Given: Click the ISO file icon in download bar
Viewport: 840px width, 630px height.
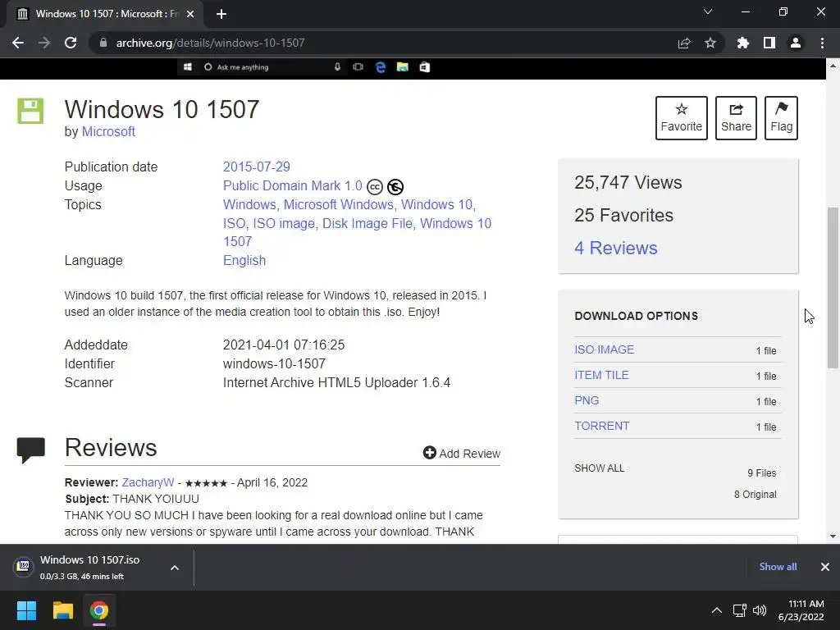Looking at the screenshot, I should (24, 566).
